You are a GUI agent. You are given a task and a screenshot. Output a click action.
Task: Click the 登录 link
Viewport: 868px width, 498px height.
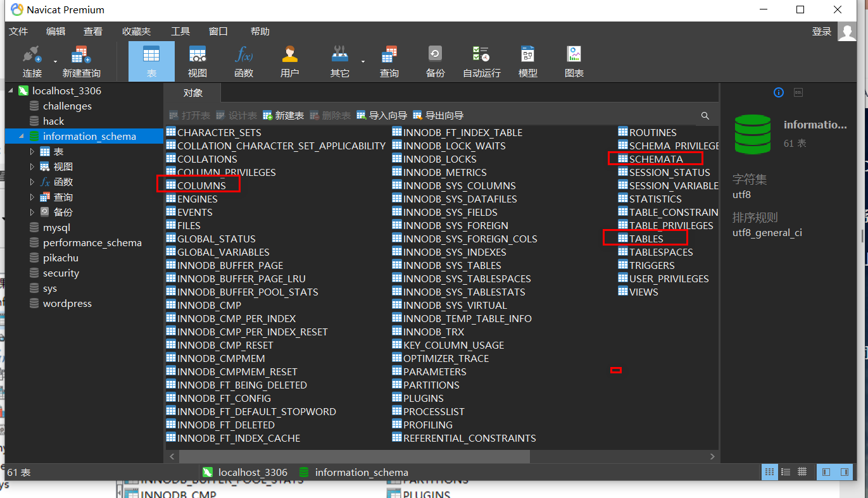pos(822,31)
